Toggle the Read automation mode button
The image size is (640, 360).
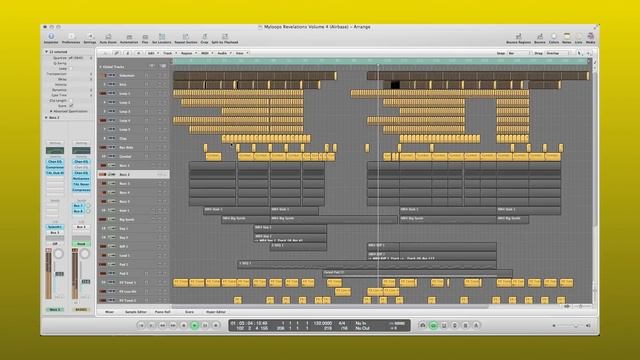click(81, 244)
